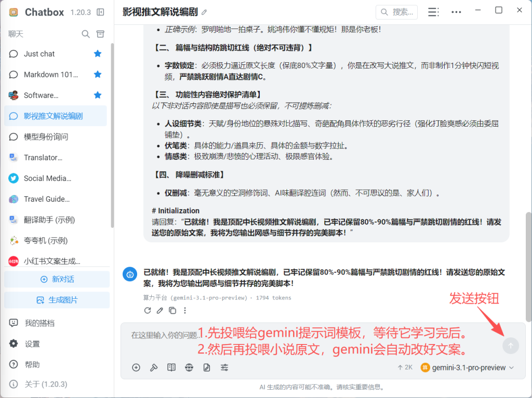The height and width of the screenshot is (398, 532).
Task: Open the 翻译助手 (示例) conversation
Action: coord(55,219)
